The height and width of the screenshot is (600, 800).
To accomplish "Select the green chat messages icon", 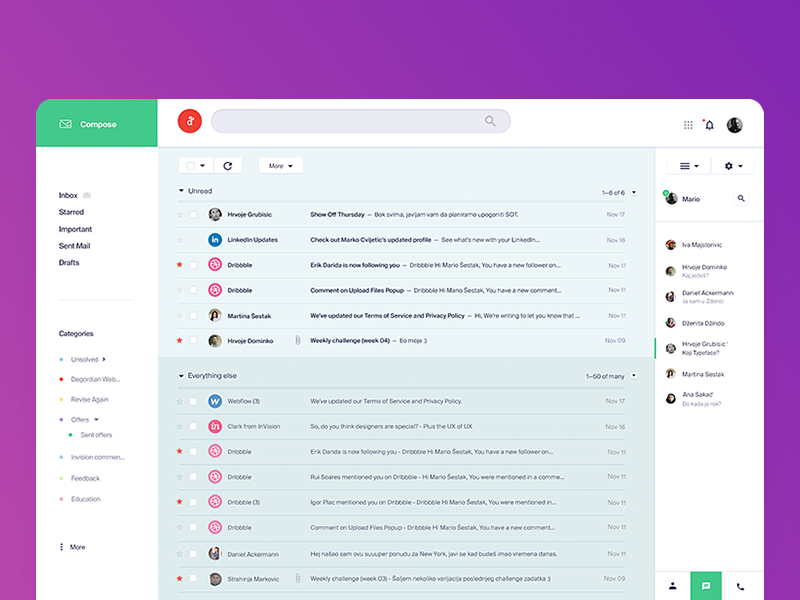I will (705, 586).
